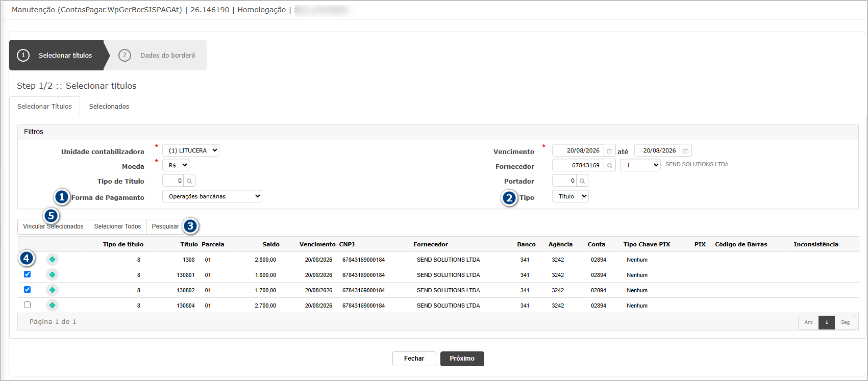Image resolution: width=868 pixels, height=381 pixels.
Task: Uncheck the checkbox for título 130801
Action: (x=28, y=274)
